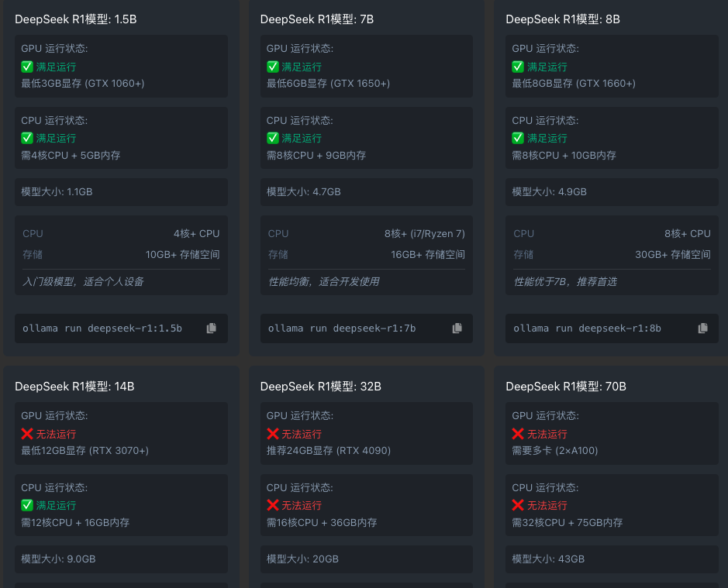Click '最低3GB显存 (GTX 1060+)' requirement text
Viewport: 728px width, 588px height.
[x=83, y=84]
